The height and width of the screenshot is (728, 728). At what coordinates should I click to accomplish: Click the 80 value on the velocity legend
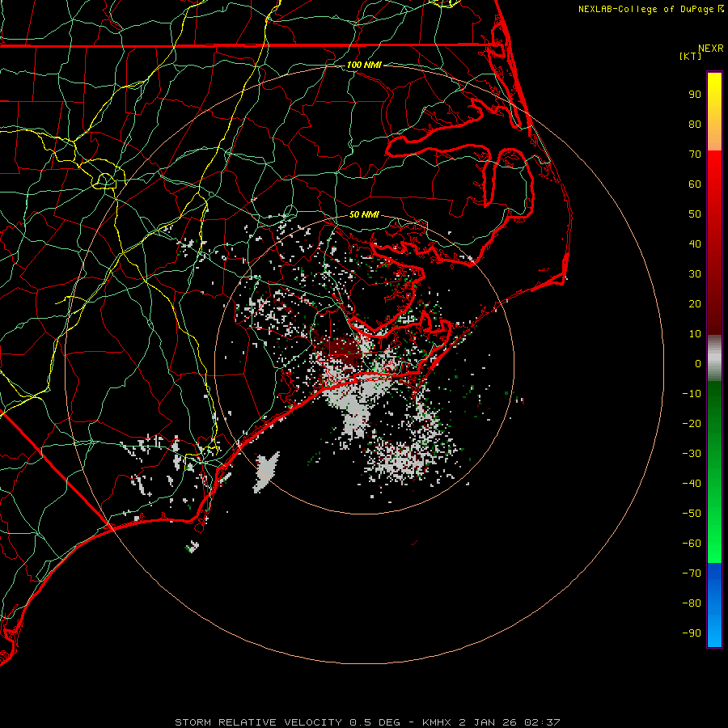coord(695,124)
